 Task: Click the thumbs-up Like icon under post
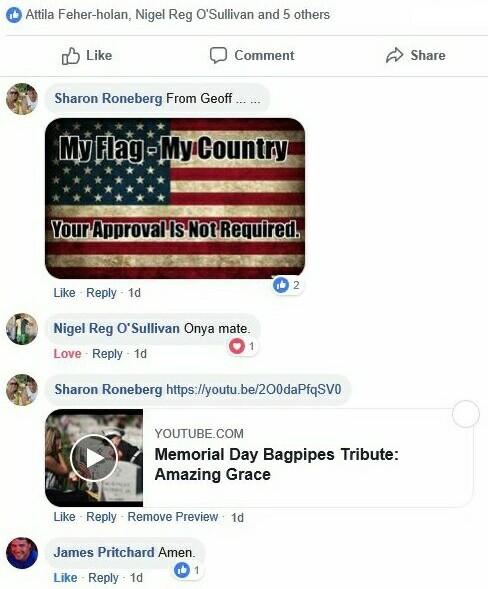71,56
